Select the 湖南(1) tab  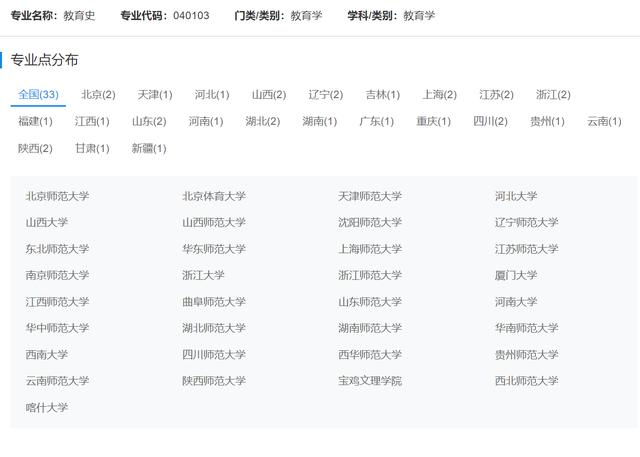pyautogui.click(x=320, y=121)
